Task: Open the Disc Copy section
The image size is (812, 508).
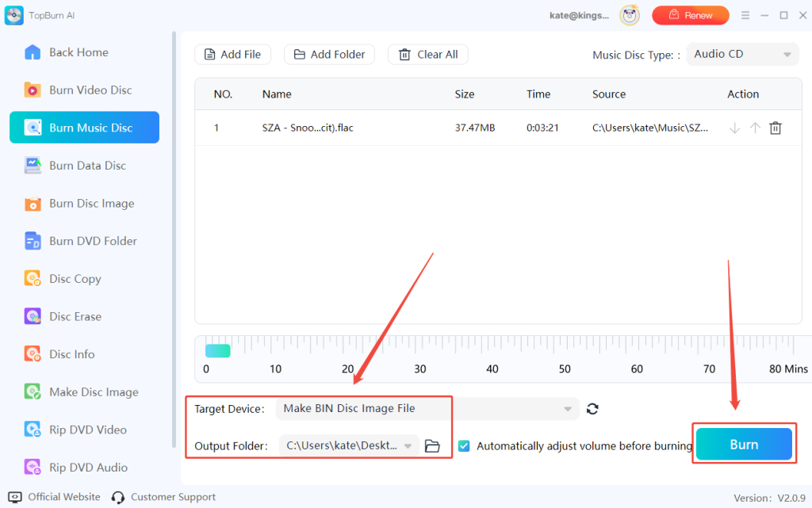Action: tap(75, 279)
